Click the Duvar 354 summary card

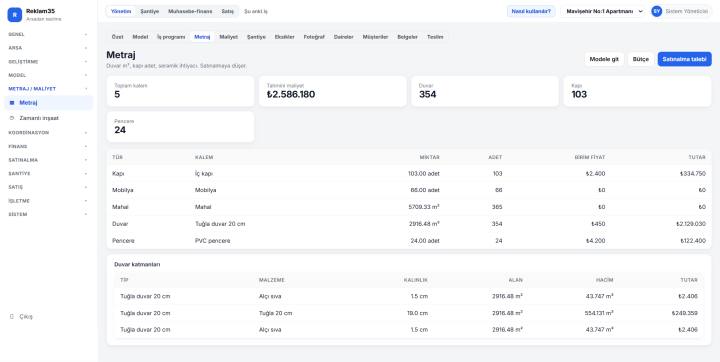(485, 91)
